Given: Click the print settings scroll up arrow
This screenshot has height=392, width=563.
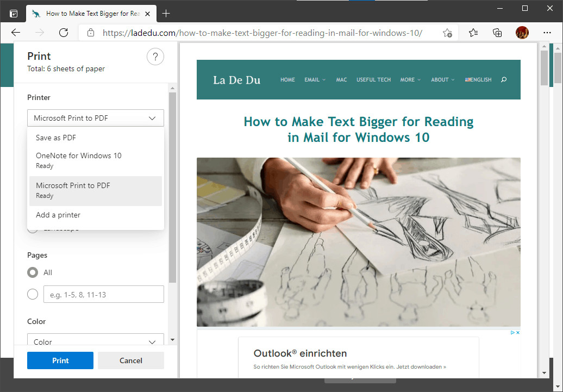Looking at the screenshot, I should coord(172,88).
